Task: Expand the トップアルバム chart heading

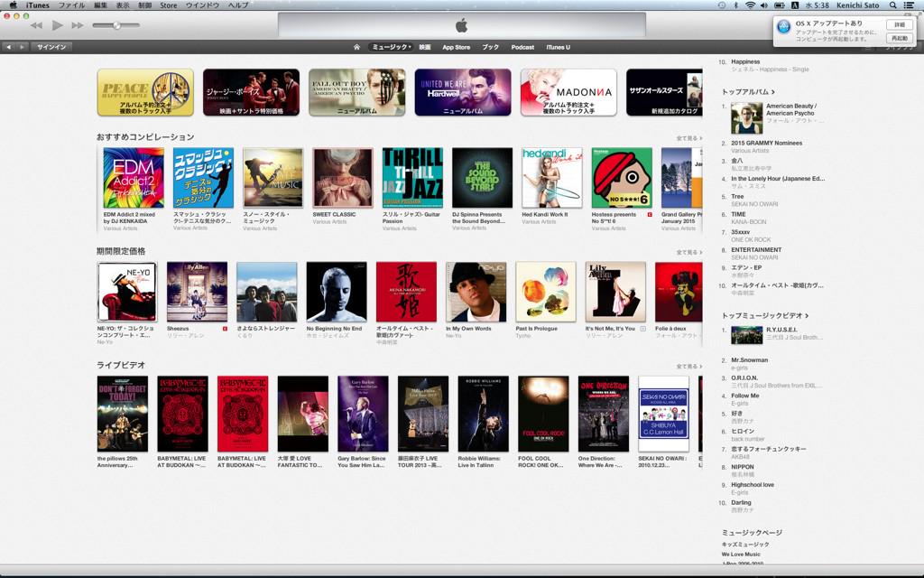Action: point(748,92)
